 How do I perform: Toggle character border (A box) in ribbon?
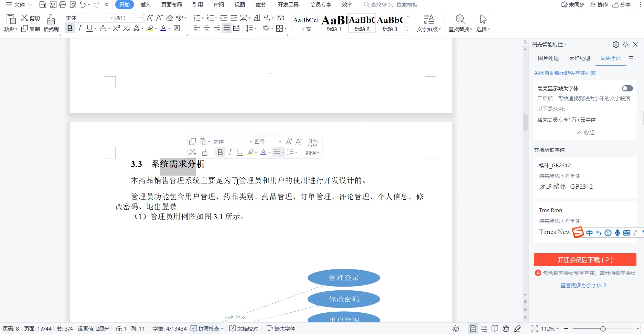coord(177,28)
